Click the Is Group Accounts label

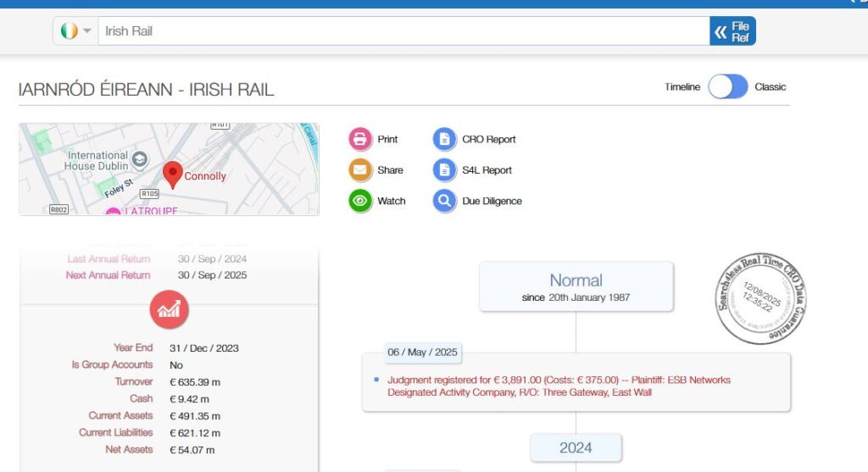point(112,364)
